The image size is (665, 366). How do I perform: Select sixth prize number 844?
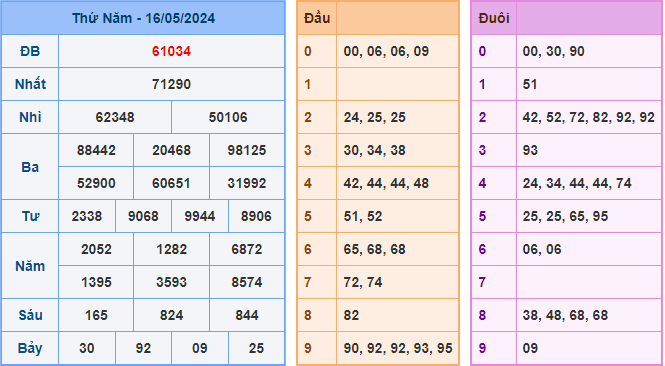[x=247, y=316]
